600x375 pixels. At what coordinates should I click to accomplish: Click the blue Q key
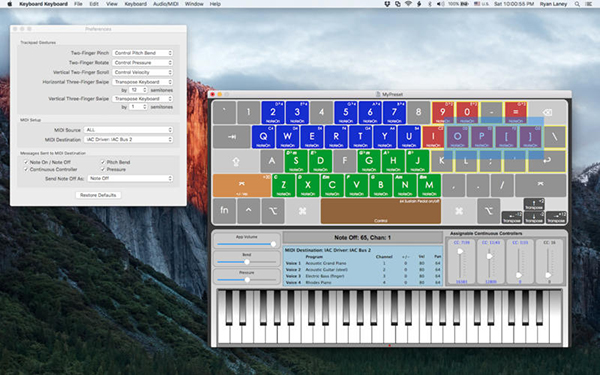pyautogui.click(x=263, y=137)
